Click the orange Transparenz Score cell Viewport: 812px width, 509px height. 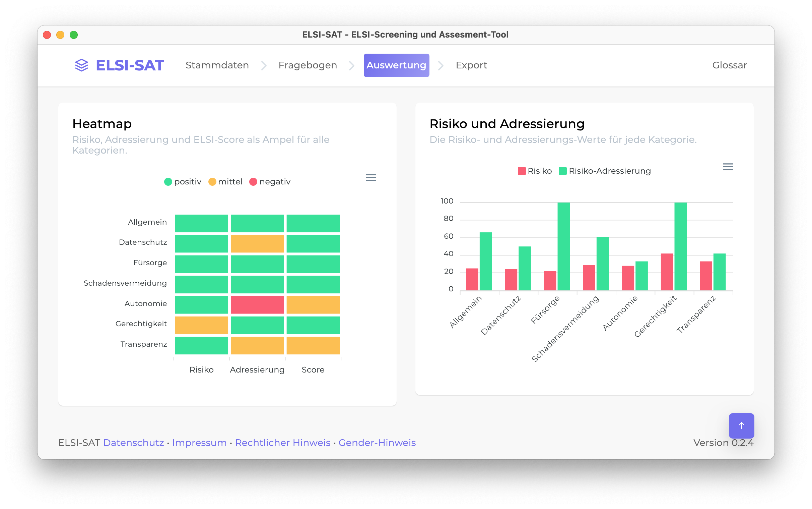tap(313, 345)
